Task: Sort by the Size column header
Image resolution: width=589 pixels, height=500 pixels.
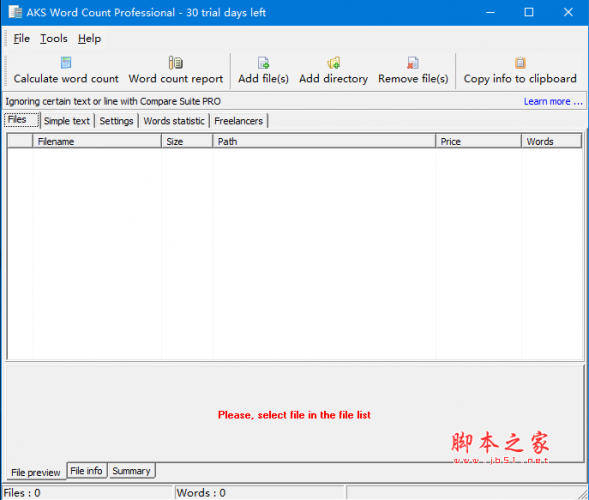Action: tap(187, 142)
